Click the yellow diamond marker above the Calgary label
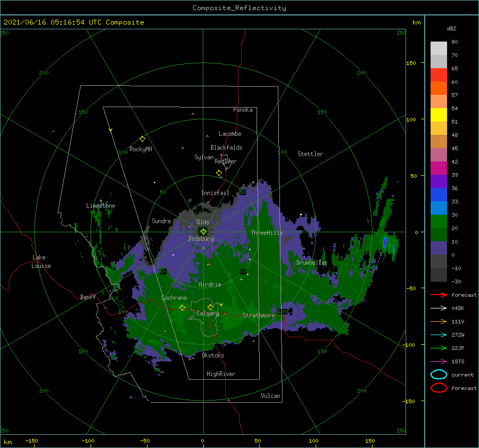This screenshot has width=479, height=448. pos(210,307)
